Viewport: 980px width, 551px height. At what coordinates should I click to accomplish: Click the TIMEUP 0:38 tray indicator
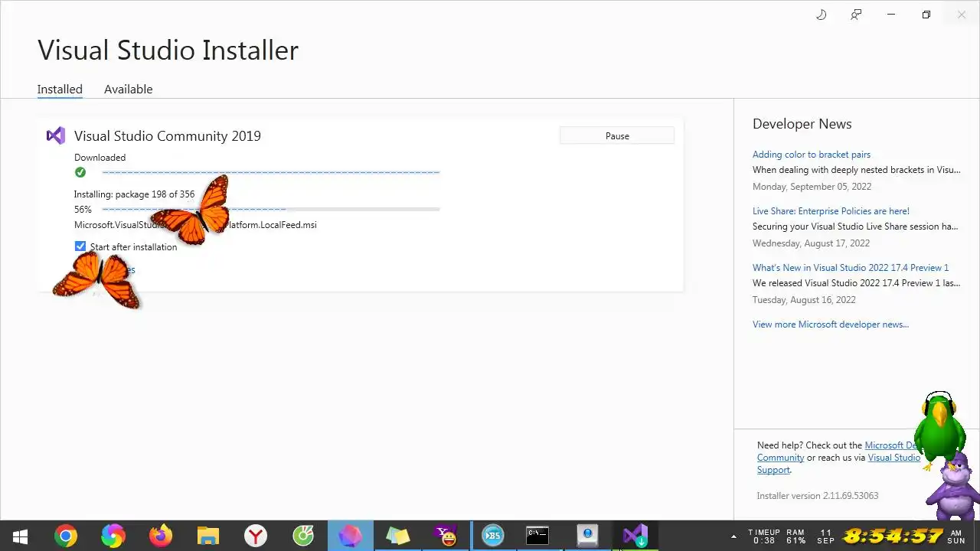[764, 536]
